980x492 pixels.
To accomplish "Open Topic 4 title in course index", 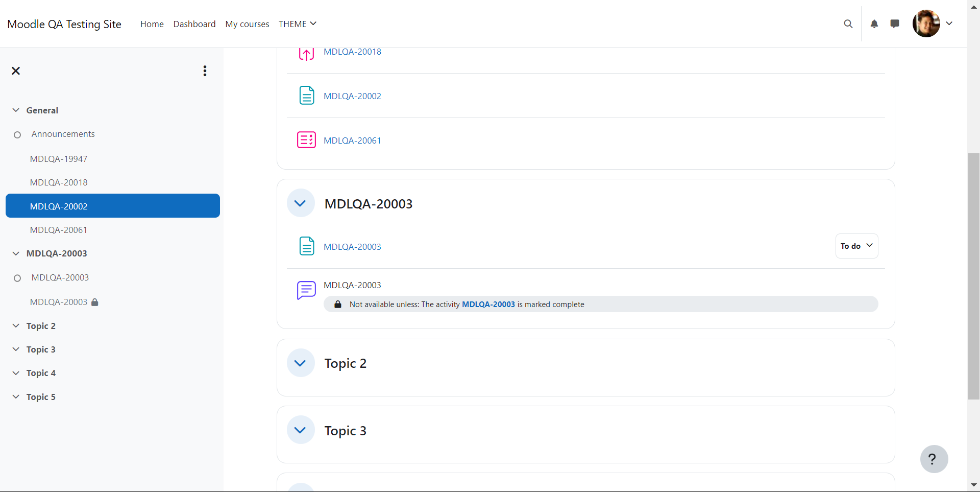I will 41,373.
